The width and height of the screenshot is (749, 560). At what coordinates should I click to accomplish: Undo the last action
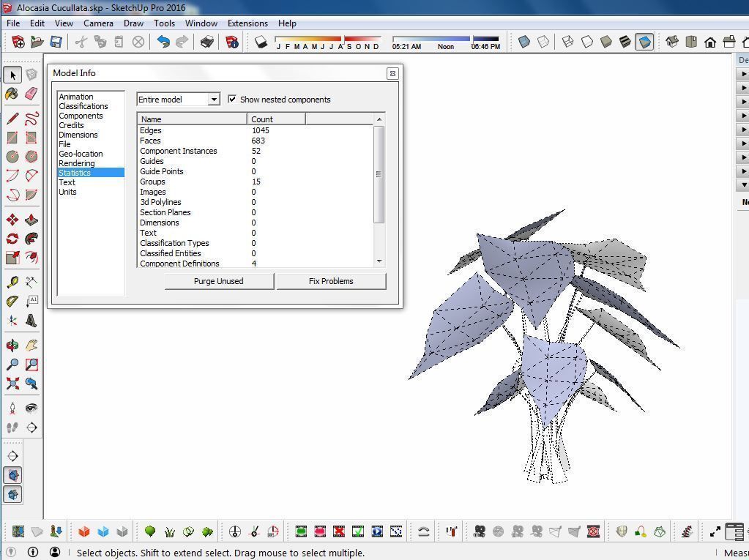click(163, 42)
